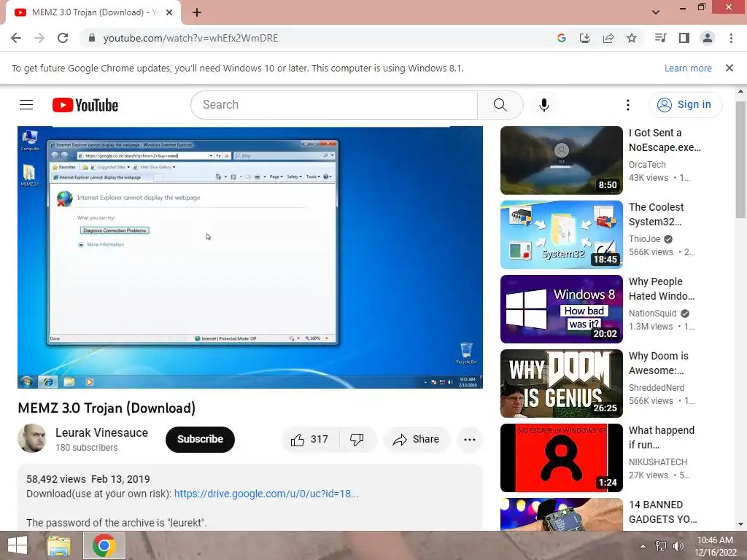Click the video player
The height and width of the screenshot is (560, 747).
250,257
